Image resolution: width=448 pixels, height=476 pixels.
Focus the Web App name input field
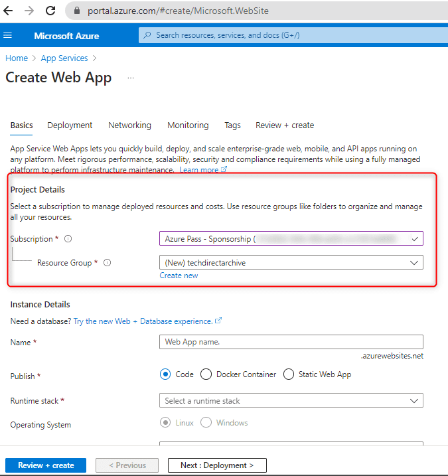pos(291,342)
